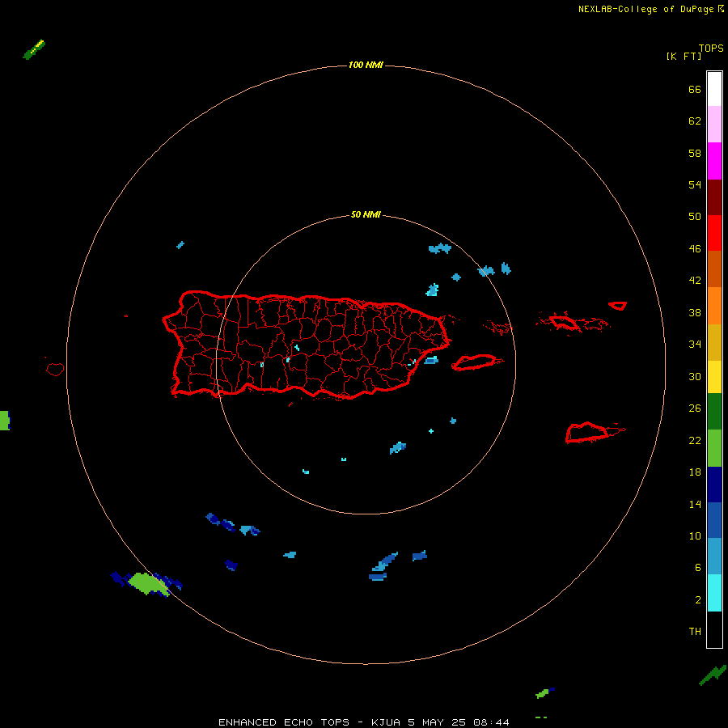
Task: Click the bright yellow legend swatch
Action: pyautogui.click(x=714, y=377)
